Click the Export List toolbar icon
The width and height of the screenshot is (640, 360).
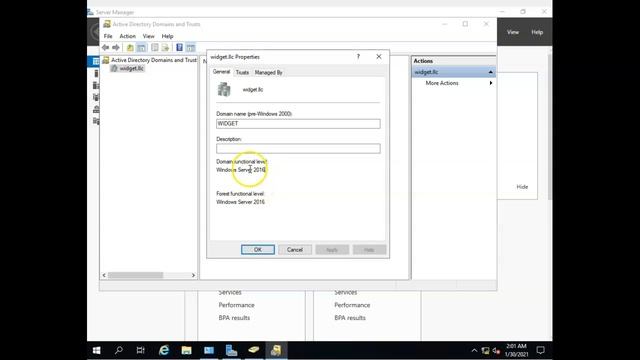[165, 48]
